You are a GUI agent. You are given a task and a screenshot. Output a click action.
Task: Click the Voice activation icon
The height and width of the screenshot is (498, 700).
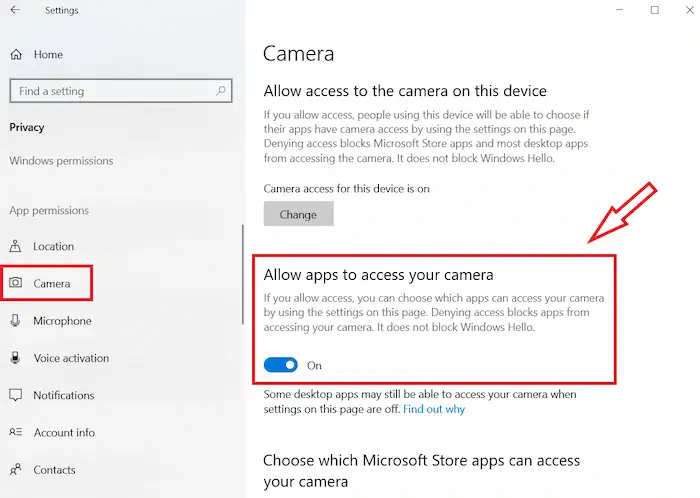tap(15, 358)
